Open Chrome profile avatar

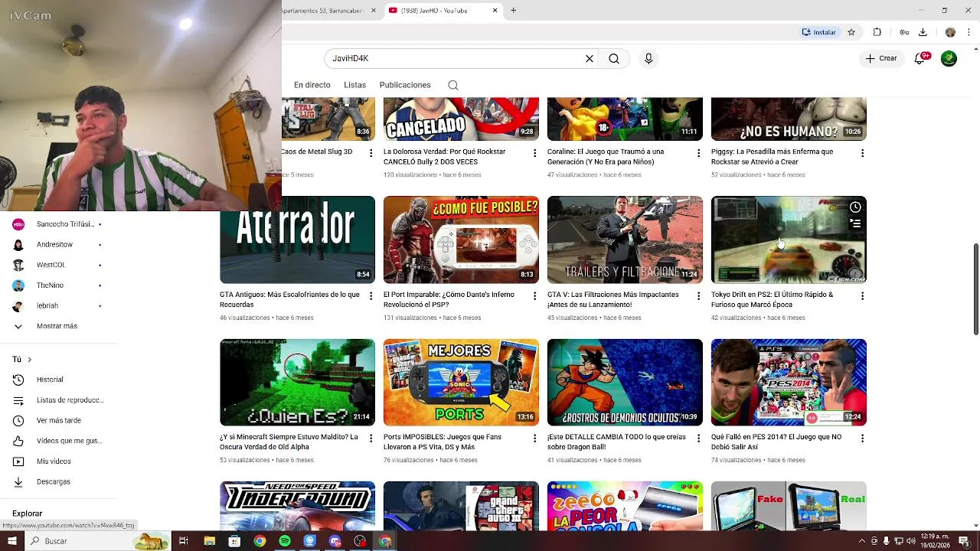coord(950,32)
